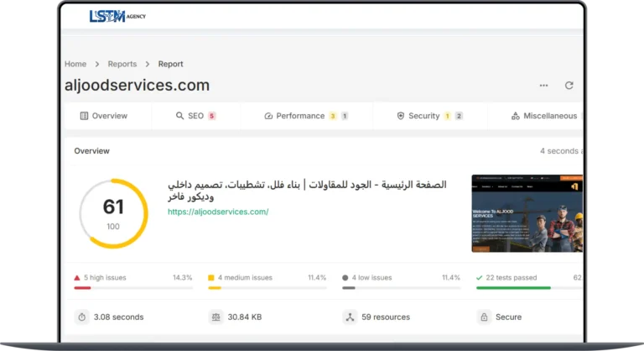Image resolution: width=644 pixels, height=351 pixels.
Task: Click the page size scale icon
Action: click(216, 317)
